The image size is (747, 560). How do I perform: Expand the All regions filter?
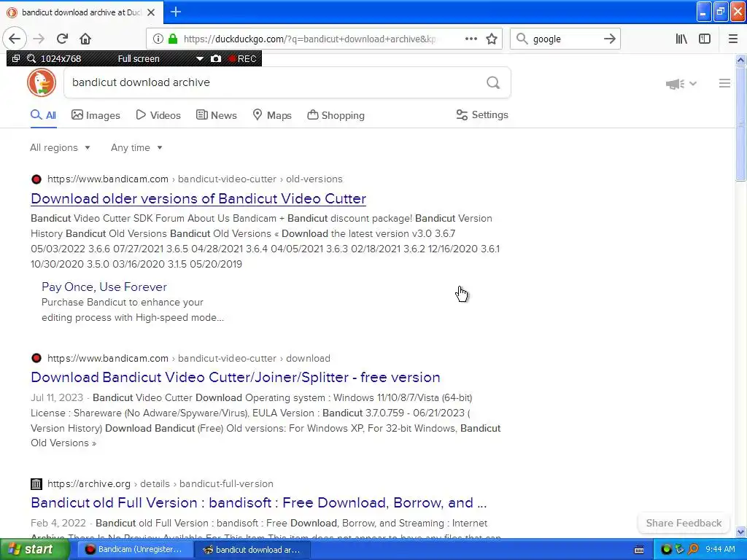pyautogui.click(x=60, y=147)
